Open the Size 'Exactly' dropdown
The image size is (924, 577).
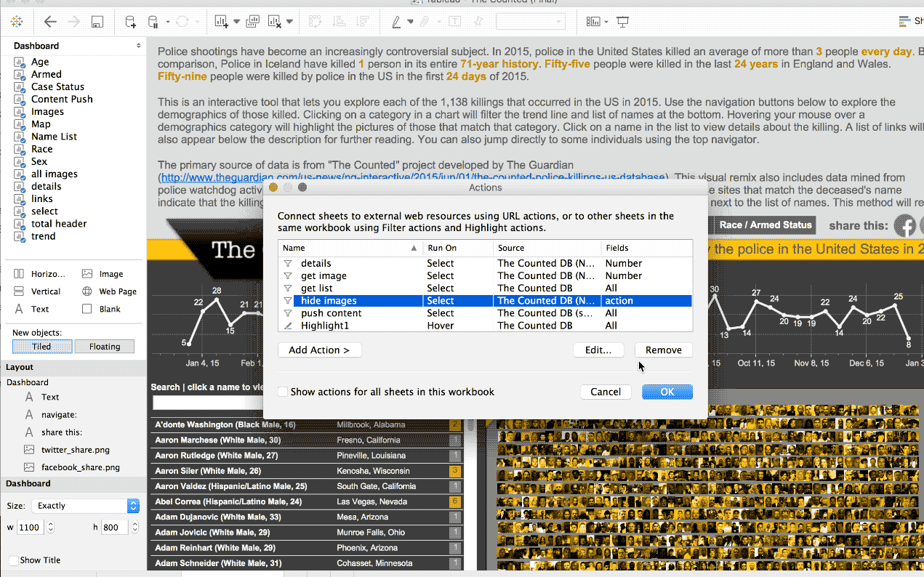coord(86,506)
